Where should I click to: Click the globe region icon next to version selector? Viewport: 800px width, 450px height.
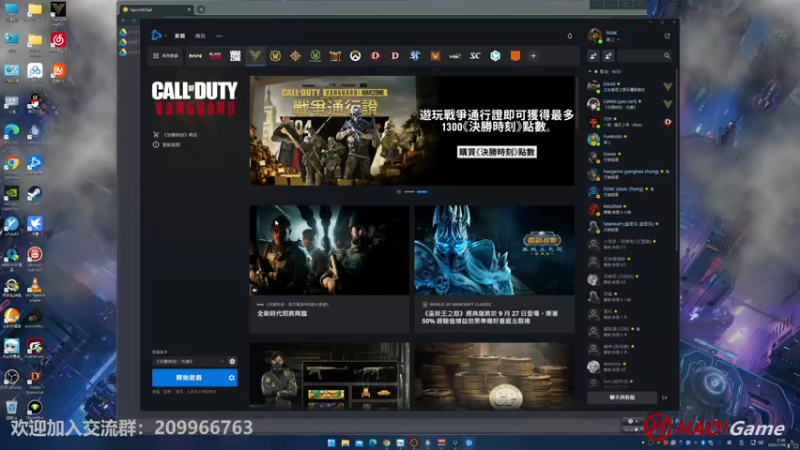tap(232, 361)
